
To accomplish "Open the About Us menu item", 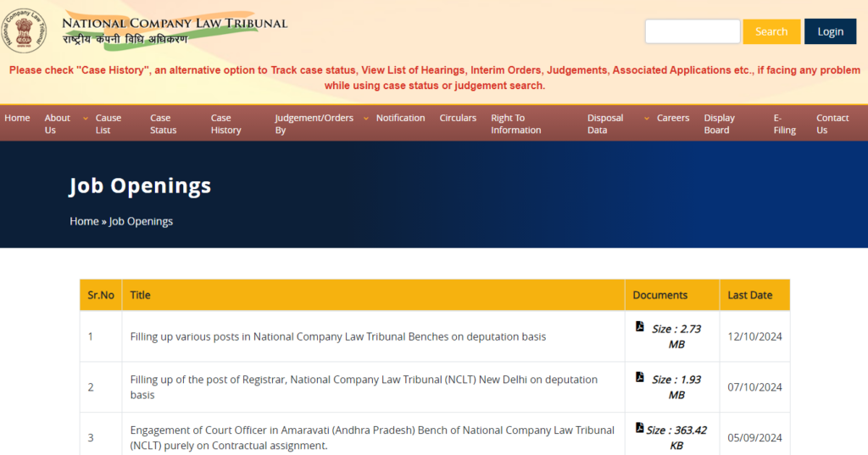I will pyautogui.click(x=57, y=124).
